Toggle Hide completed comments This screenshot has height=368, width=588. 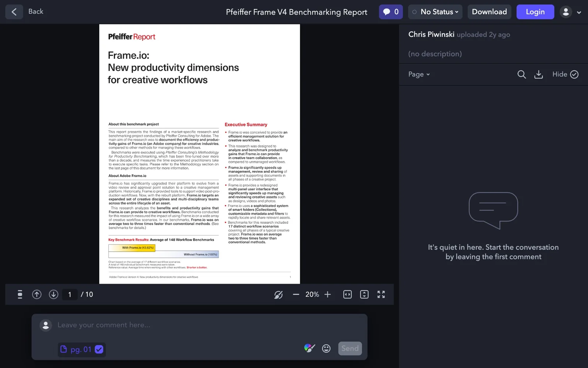click(x=565, y=74)
